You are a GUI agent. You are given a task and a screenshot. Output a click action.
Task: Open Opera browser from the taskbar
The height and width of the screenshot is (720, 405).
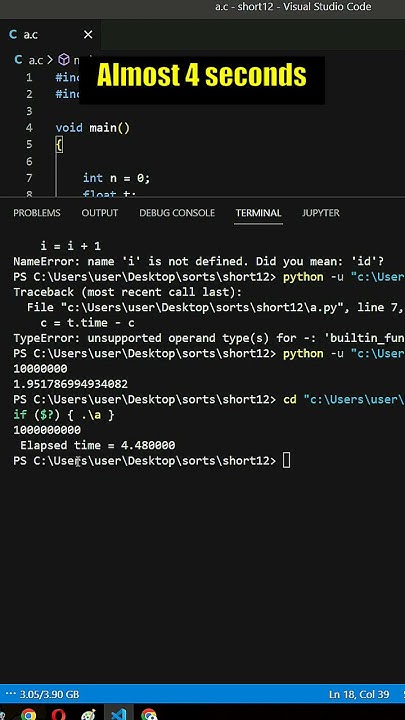click(x=58, y=714)
